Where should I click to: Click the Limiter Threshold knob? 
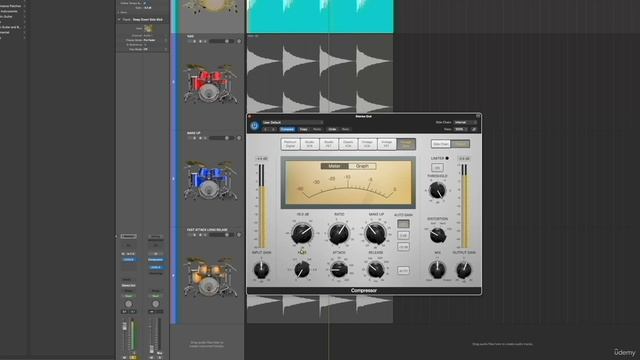[x=437, y=191]
